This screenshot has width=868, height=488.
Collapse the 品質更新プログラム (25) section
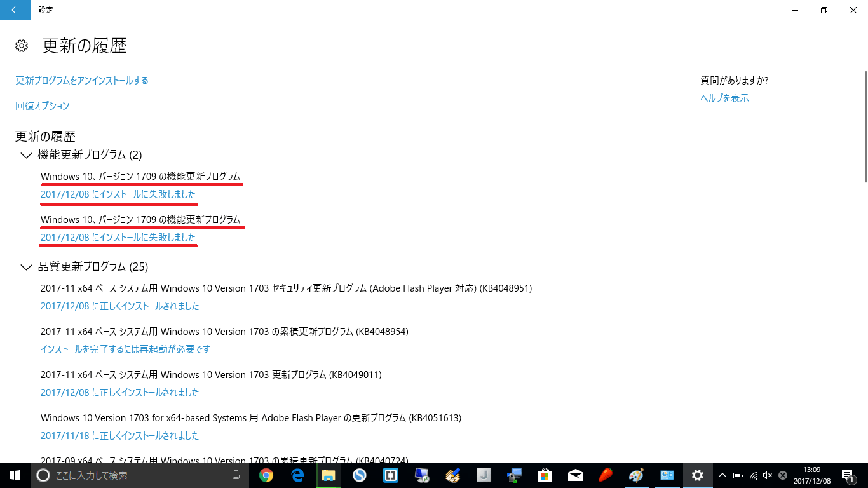click(26, 267)
